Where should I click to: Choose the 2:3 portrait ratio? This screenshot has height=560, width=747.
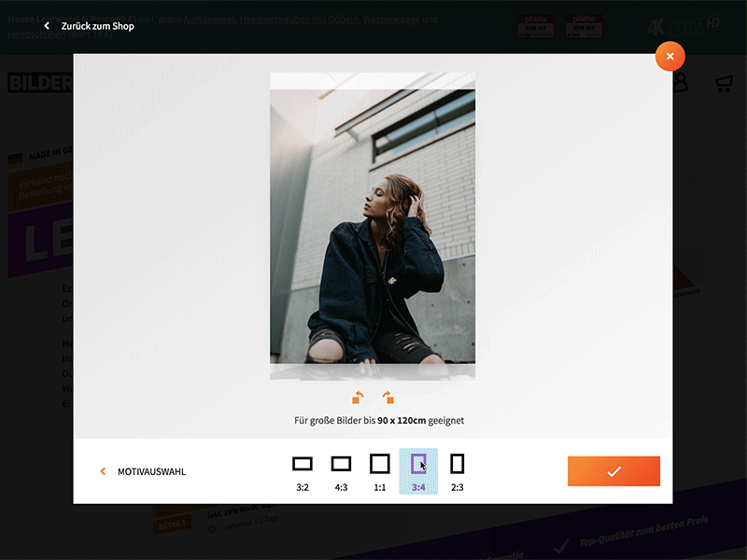457,463
